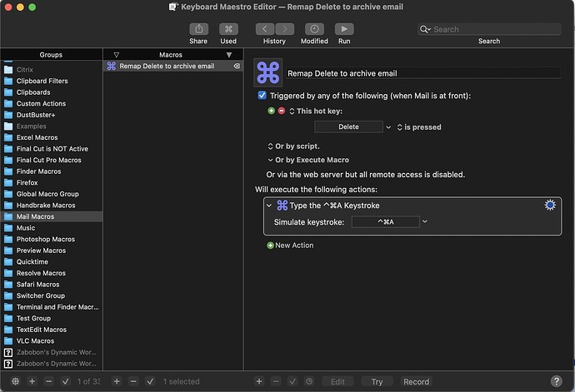Click the macro name text field

pos(423,73)
